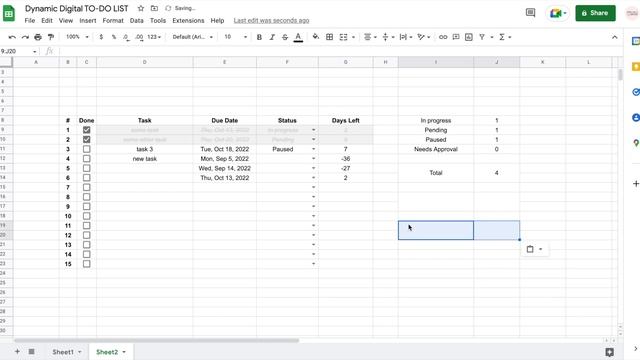The height and width of the screenshot is (360, 640).
Task: Click the Redo icon in toolbar
Action: coord(25,37)
